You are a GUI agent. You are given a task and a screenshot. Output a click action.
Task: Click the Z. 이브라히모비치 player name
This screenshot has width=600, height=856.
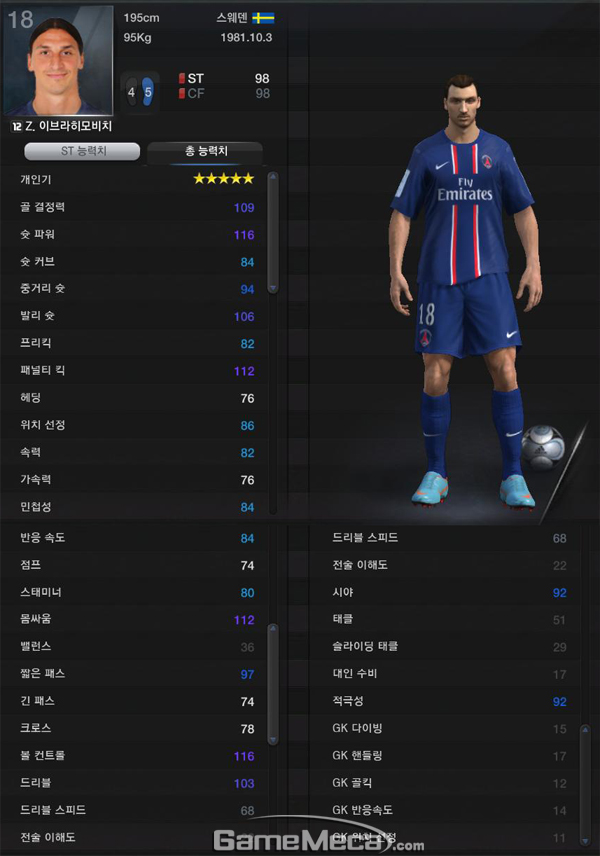coord(68,127)
